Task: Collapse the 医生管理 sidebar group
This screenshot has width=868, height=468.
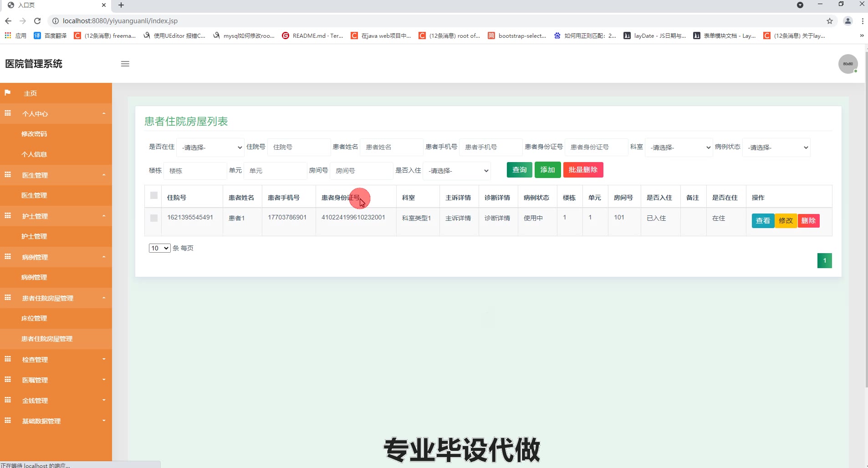Action: (x=56, y=175)
